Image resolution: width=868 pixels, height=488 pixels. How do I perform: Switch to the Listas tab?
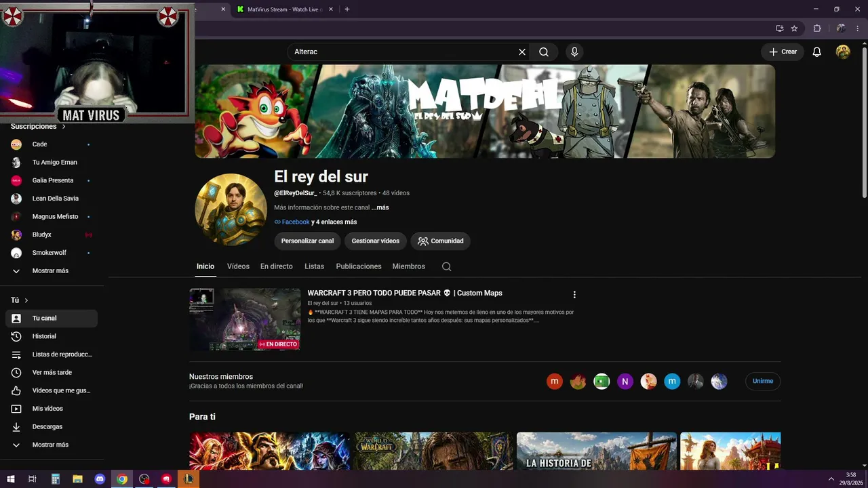pyautogui.click(x=314, y=266)
